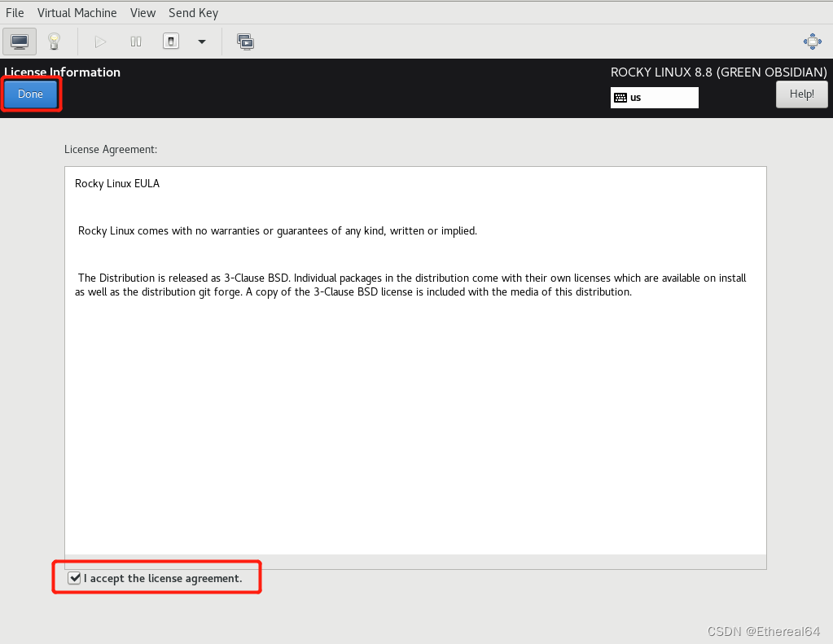Click the License Agreement: label

(x=111, y=149)
